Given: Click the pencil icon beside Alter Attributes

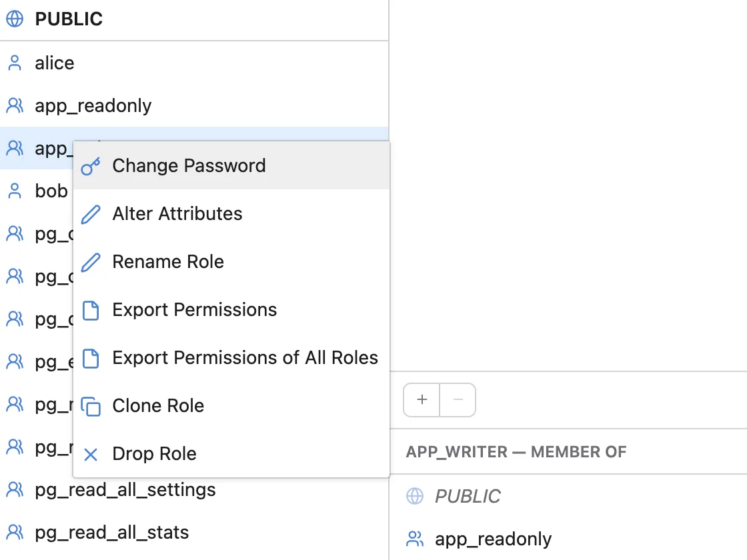Looking at the screenshot, I should (x=91, y=214).
